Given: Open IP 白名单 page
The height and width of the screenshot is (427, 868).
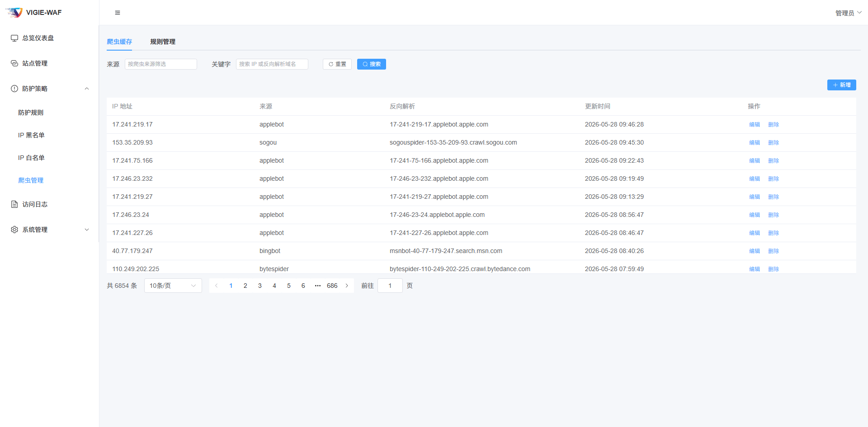Looking at the screenshot, I should click(x=49, y=158).
